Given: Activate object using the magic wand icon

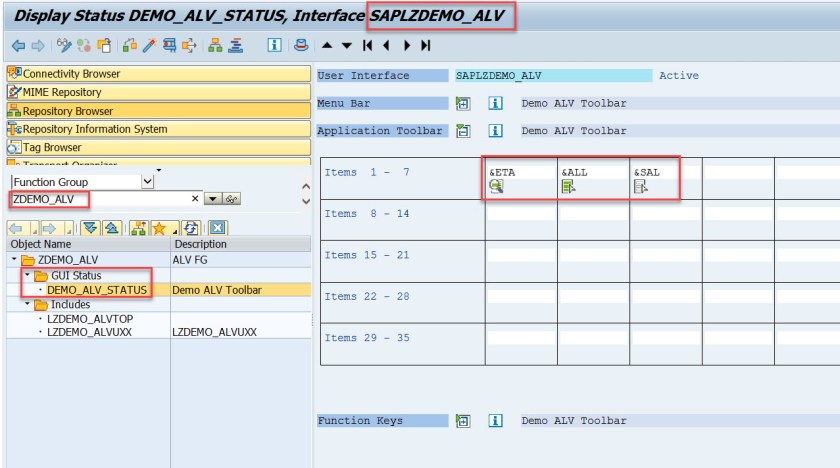Looking at the screenshot, I should coord(149,46).
